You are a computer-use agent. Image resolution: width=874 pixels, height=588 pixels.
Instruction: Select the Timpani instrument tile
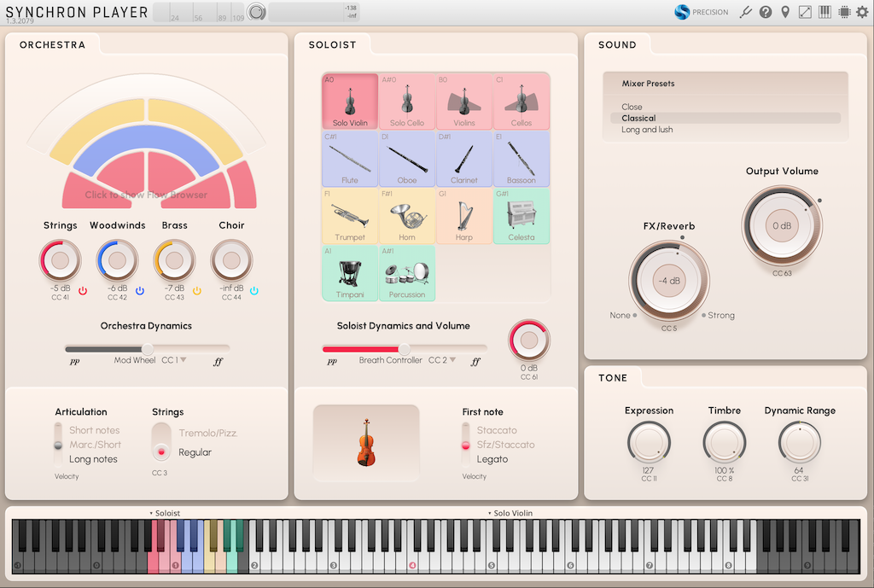click(x=350, y=273)
